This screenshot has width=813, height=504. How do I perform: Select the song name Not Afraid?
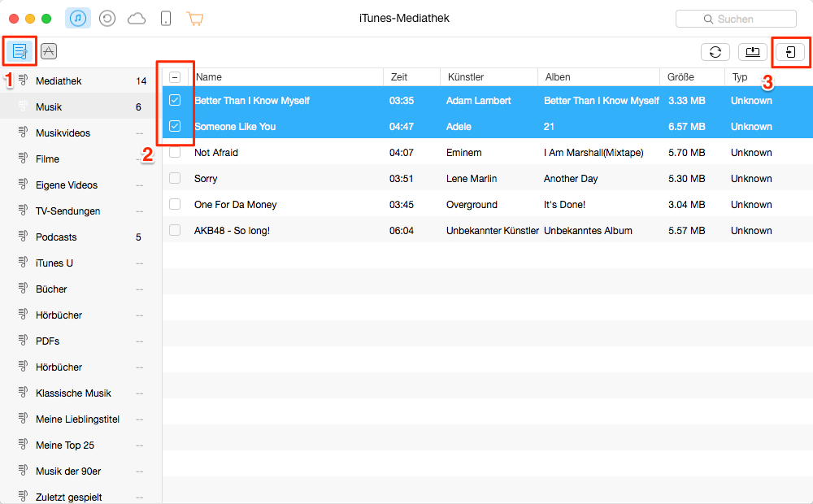[x=216, y=153]
